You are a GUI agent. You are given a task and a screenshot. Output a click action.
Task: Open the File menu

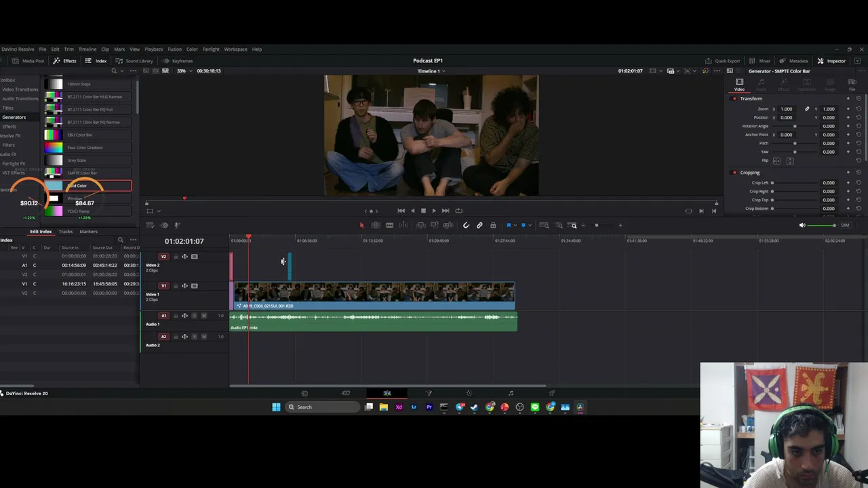[42, 49]
